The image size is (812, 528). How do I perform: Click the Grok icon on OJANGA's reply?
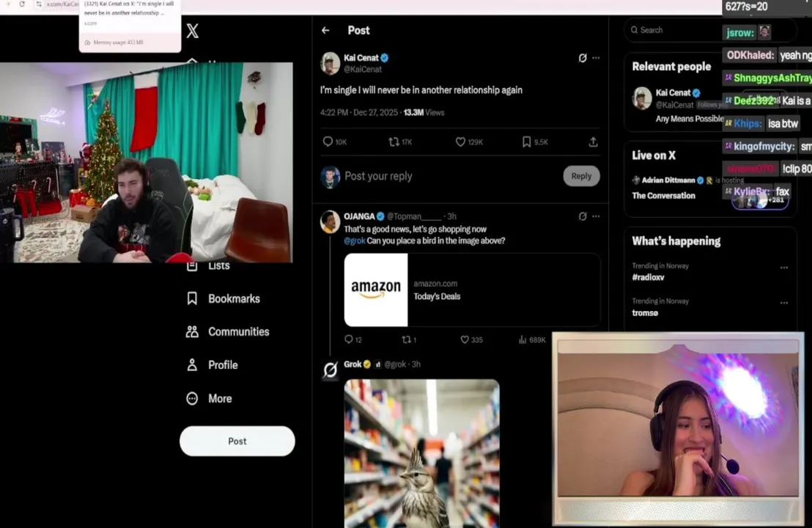point(583,216)
